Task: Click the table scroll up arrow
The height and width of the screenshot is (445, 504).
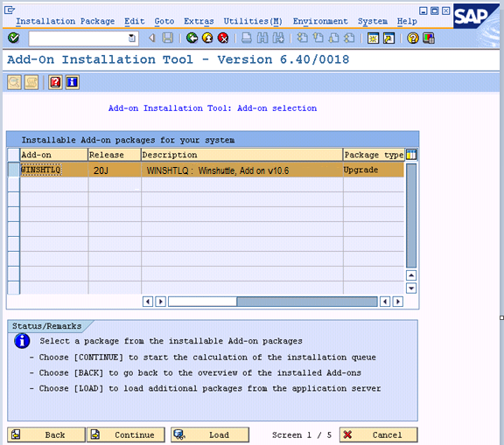Action: pos(411,275)
